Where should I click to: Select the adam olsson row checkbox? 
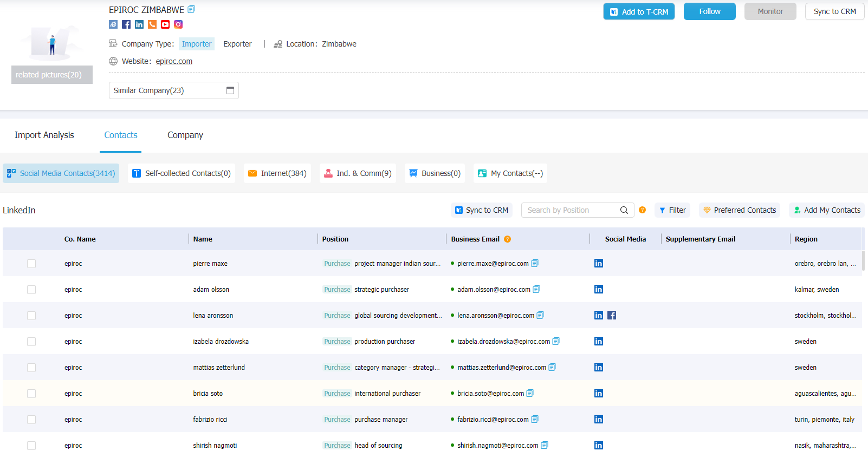pos(31,290)
